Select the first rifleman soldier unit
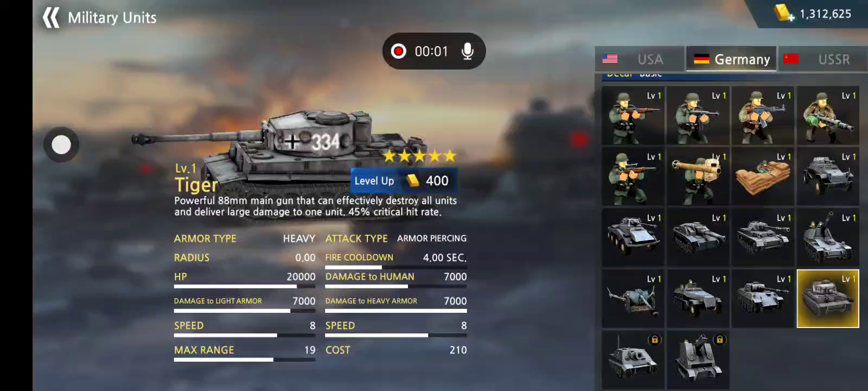The width and height of the screenshot is (868, 391). pos(633,115)
